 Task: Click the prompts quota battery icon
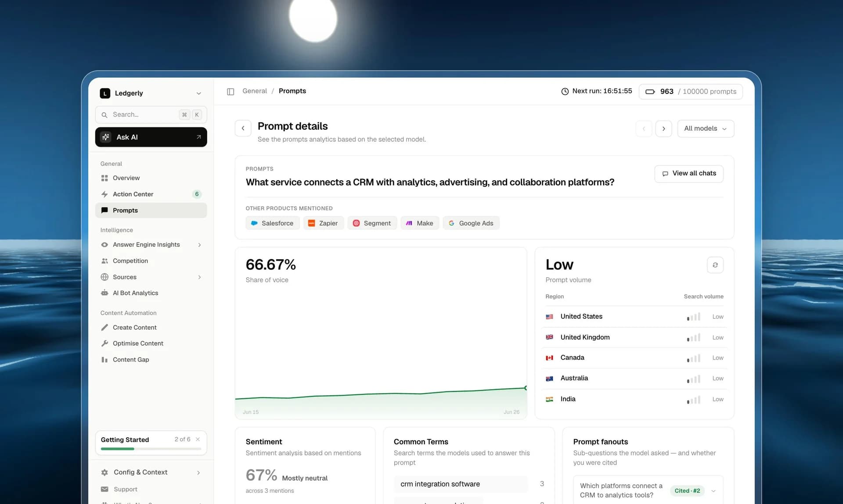click(650, 92)
